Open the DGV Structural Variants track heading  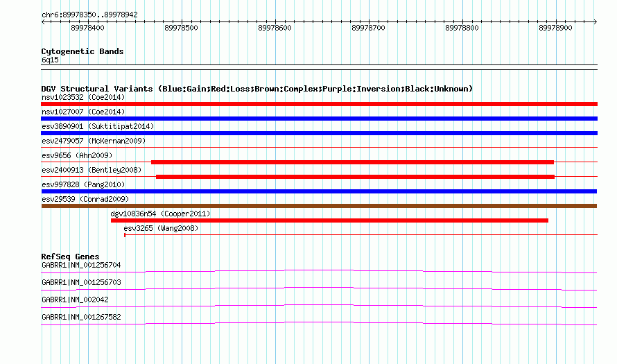coord(257,89)
